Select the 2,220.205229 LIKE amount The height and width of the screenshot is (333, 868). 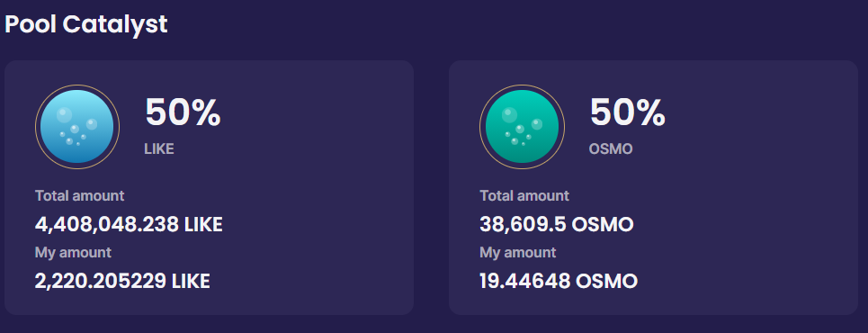(x=122, y=282)
